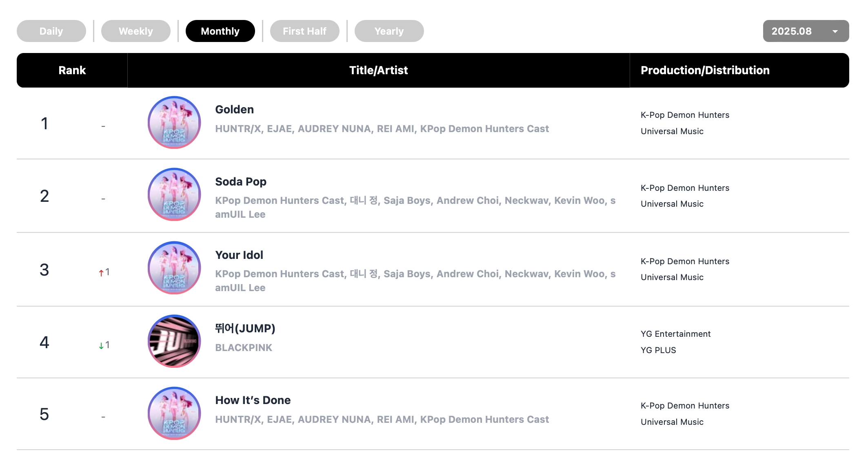Open the Golden album cover thumbnail
The height and width of the screenshot is (455, 868).
174,122
